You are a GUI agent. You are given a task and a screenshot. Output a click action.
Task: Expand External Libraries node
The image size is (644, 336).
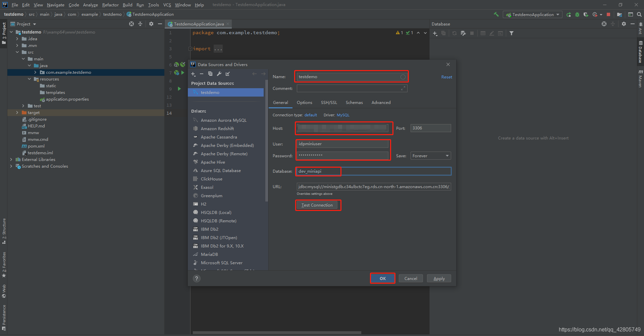click(x=11, y=160)
